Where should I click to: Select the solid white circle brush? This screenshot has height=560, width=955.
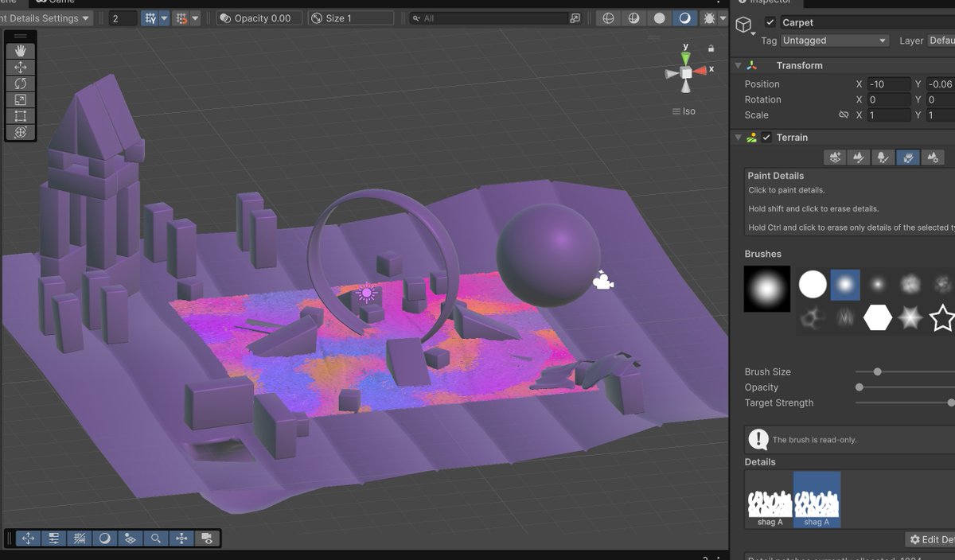pos(813,284)
